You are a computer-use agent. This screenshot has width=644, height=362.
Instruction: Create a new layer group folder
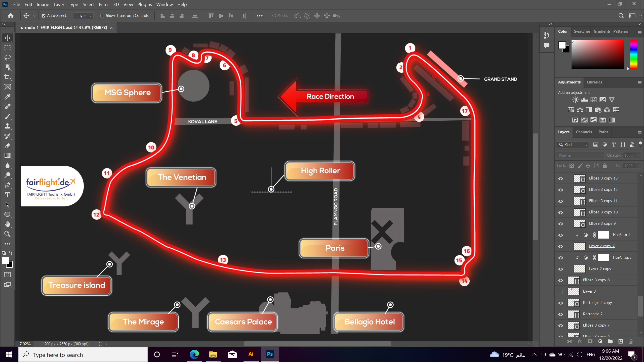(610, 341)
